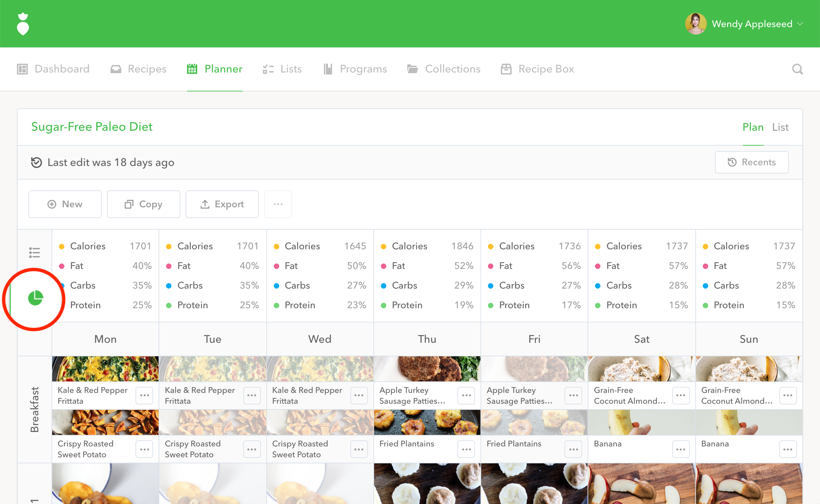Open the ellipsis more-actions dropdown next to Export

coord(278,204)
